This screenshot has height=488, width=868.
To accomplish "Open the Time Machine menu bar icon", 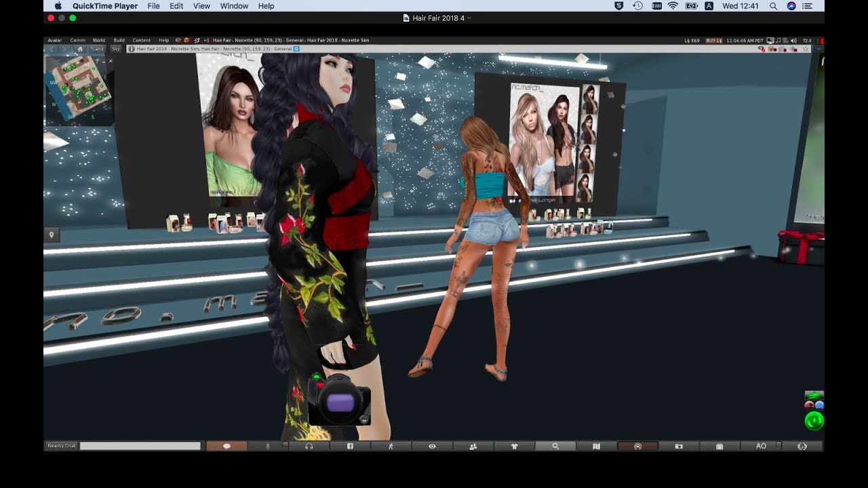I will pos(638,6).
